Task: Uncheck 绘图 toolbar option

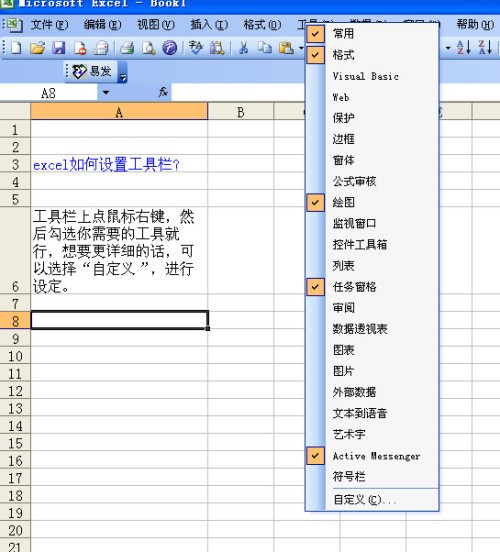Action: pos(372,202)
